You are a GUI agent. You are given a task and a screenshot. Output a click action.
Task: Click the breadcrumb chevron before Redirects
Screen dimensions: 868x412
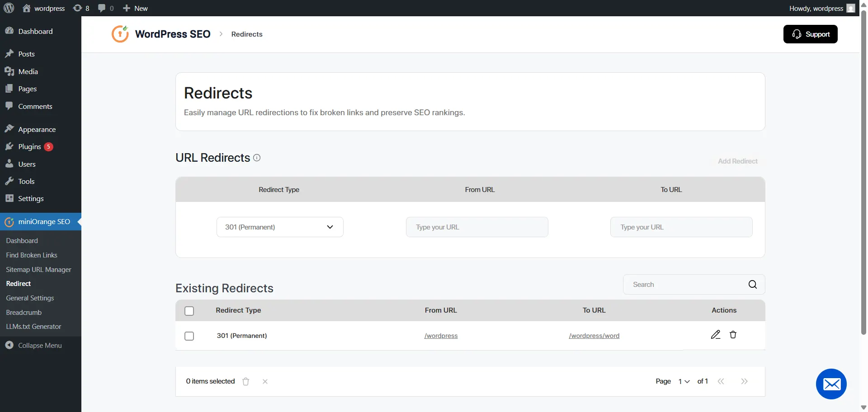tap(221, 34)
